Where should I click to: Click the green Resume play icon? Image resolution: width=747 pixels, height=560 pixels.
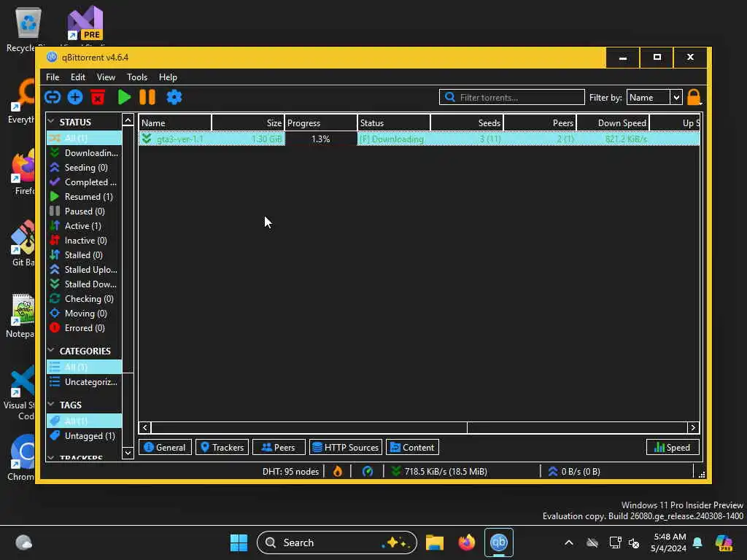(124, 97)
